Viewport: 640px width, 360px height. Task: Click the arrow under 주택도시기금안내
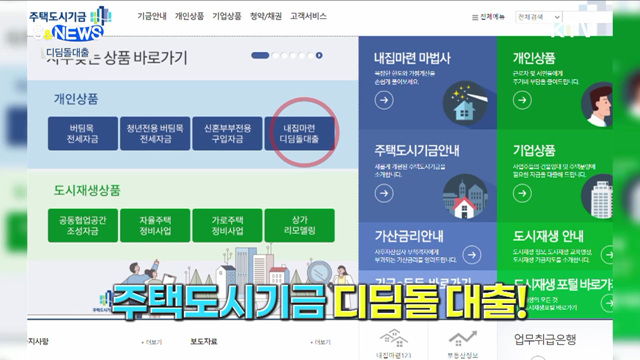(384, 193)
